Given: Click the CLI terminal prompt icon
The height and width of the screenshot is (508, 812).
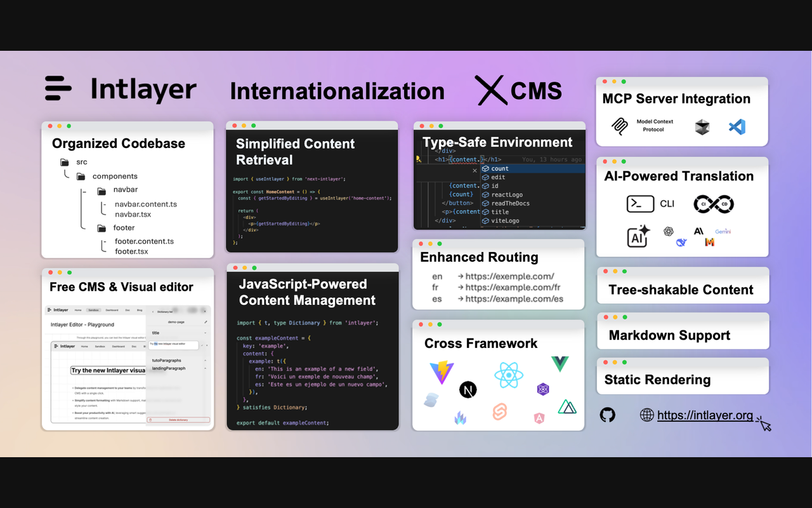Looking at the screenshot, I should [x=640, y=204].
